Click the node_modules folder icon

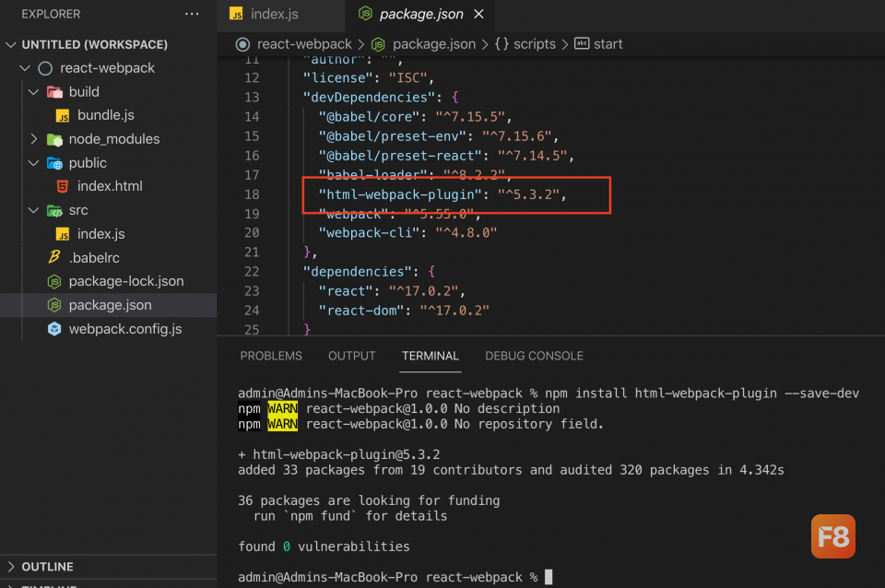[x=54, y=139]
